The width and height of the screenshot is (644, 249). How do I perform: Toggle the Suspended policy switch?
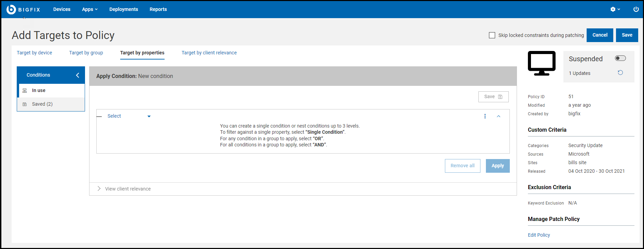tap(620, 58)
